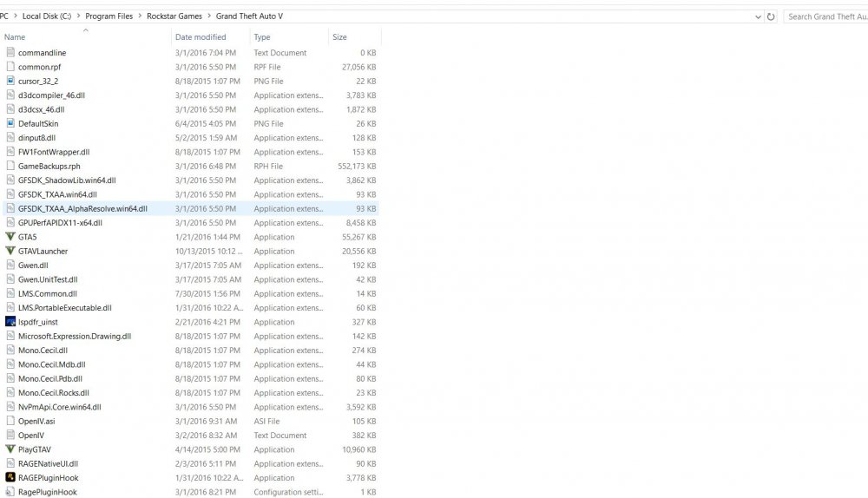Go to Rockstar Games breadcrumb
Viewport: 868px width, 498px height.
coord(174,16)
